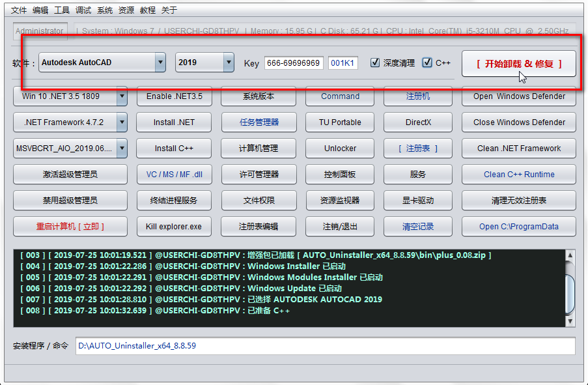Toggle the 深度清理 checkbox
This screenshot has width=588, height=385.
375,63
